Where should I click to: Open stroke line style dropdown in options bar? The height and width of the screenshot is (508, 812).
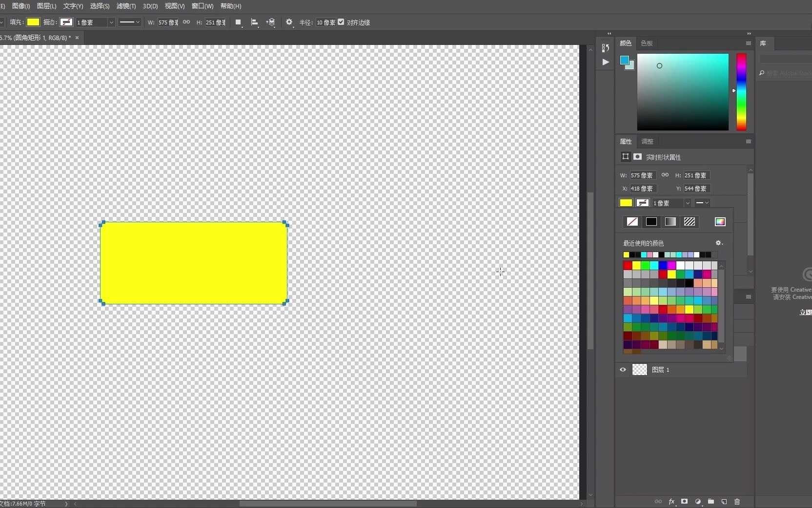130,22
